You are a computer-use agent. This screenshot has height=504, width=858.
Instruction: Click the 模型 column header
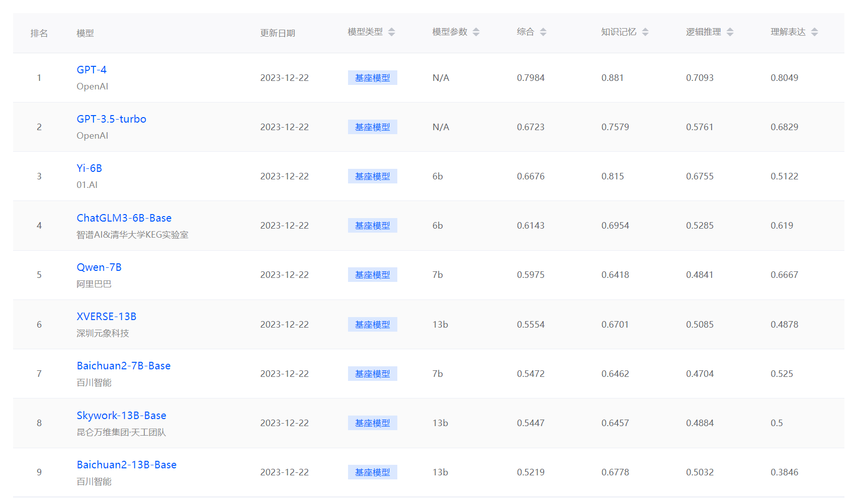pyautogui.click(x=85, y=33)
